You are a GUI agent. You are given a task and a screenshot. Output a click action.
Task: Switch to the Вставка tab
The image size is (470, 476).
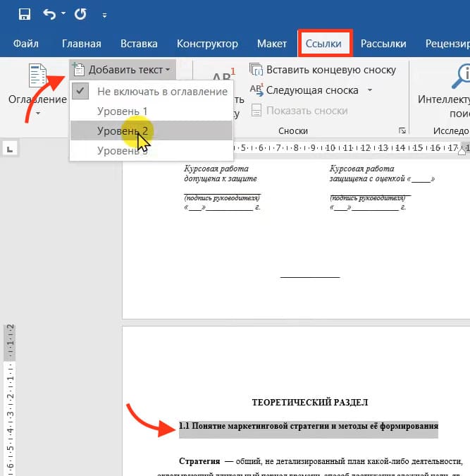[139, 44]
